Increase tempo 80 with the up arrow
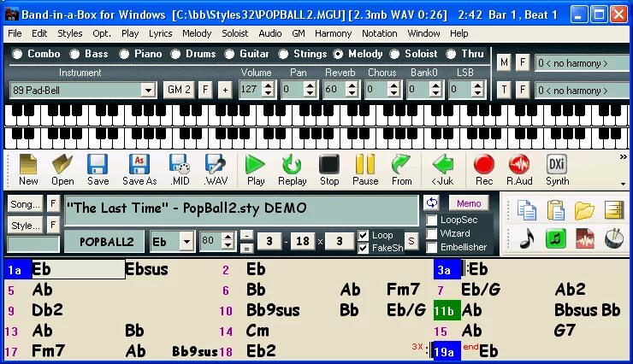Screen dimensions: 633x364 tap(228, 237)
